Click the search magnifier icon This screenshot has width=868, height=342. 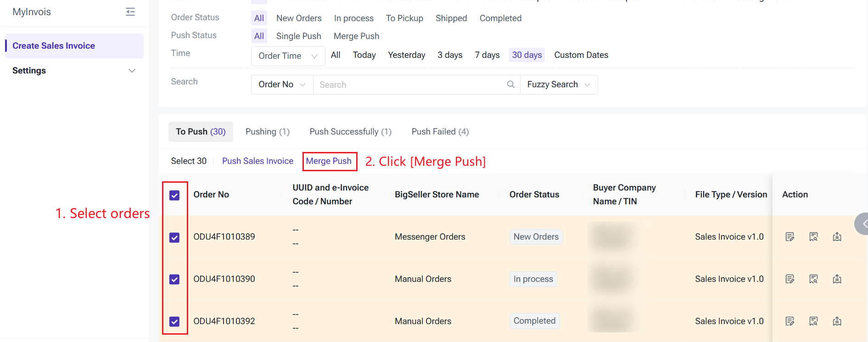(510, 84)
